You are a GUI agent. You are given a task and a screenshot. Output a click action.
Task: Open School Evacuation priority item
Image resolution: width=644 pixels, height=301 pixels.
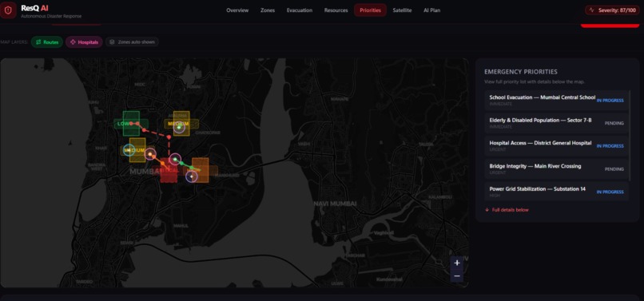557,100
